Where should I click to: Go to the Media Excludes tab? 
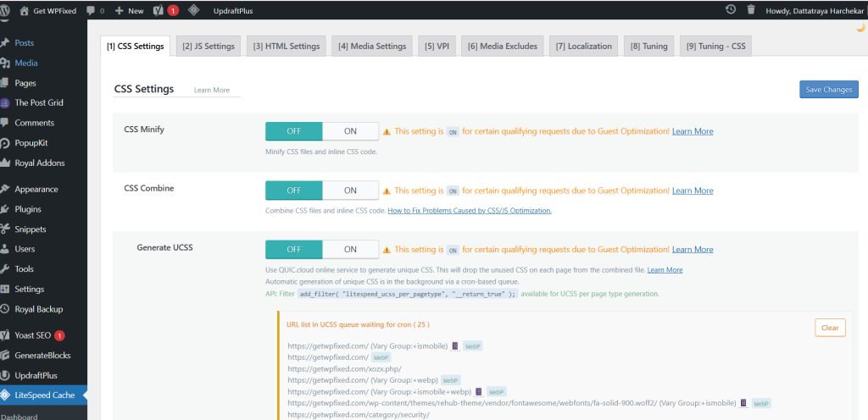click(x=503, y=47)
